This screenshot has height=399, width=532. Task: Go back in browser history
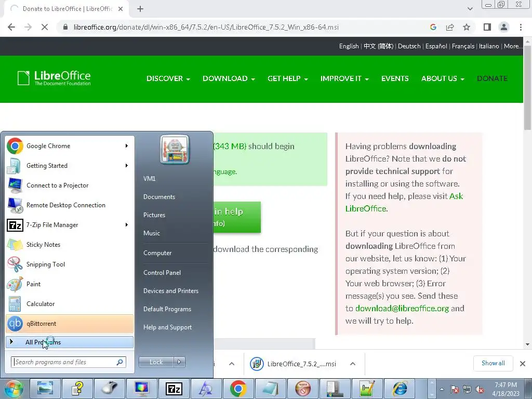point(11,27)
